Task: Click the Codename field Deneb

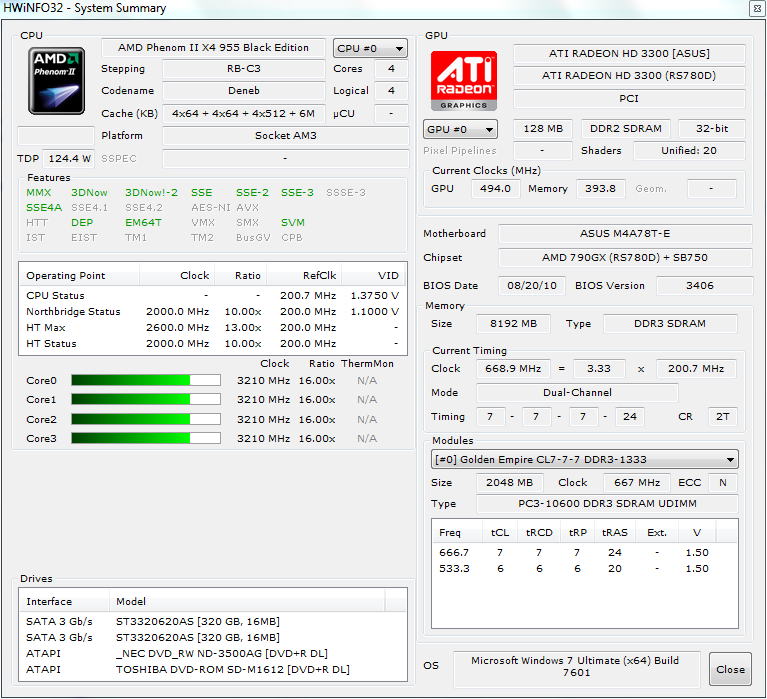Action: click(x=244, y=90)
